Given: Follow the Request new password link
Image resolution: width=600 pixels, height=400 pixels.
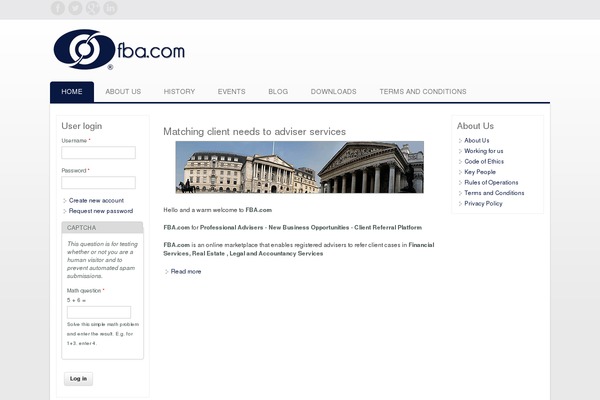Looking at the screenshot, I should (x=101, y=211).
